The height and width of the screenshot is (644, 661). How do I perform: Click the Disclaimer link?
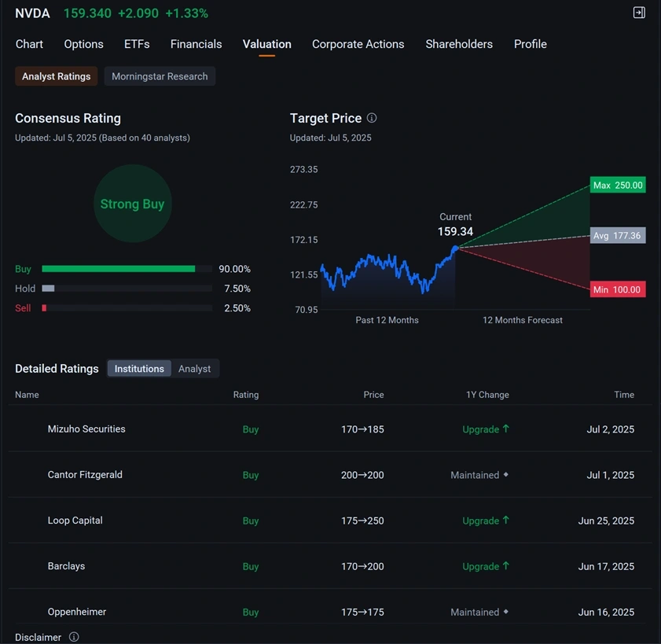click(38, 637)
